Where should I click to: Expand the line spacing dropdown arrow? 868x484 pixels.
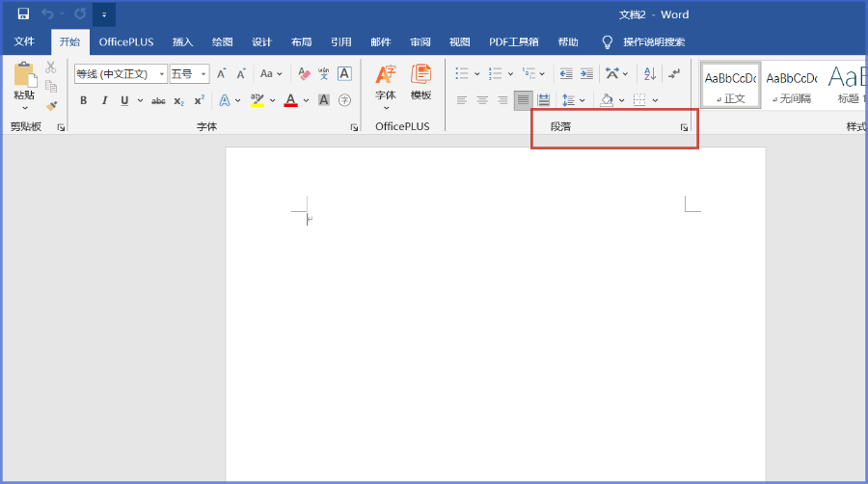pyautogui.click(x=583, y=100)
